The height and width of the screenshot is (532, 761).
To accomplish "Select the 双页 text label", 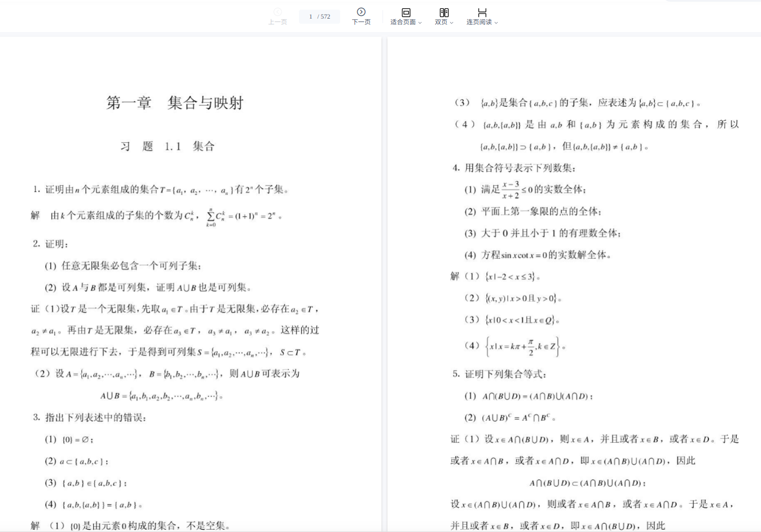I will coord(441,22).
